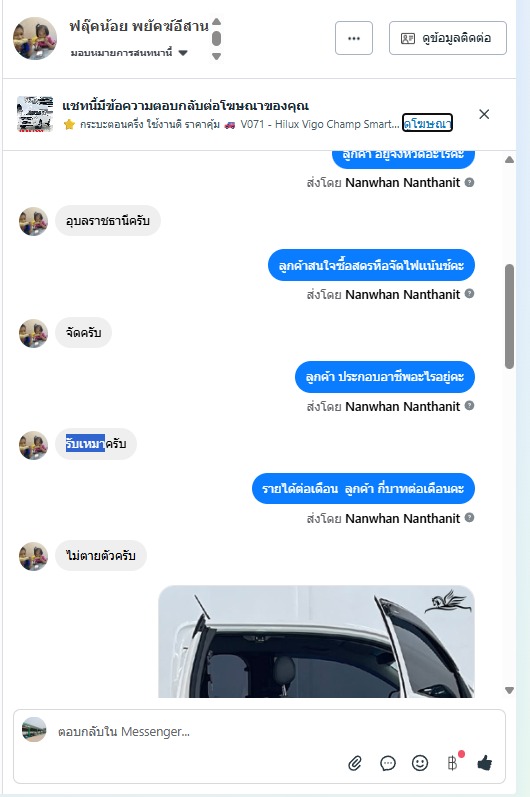Click the baht payment request icon

452,763
